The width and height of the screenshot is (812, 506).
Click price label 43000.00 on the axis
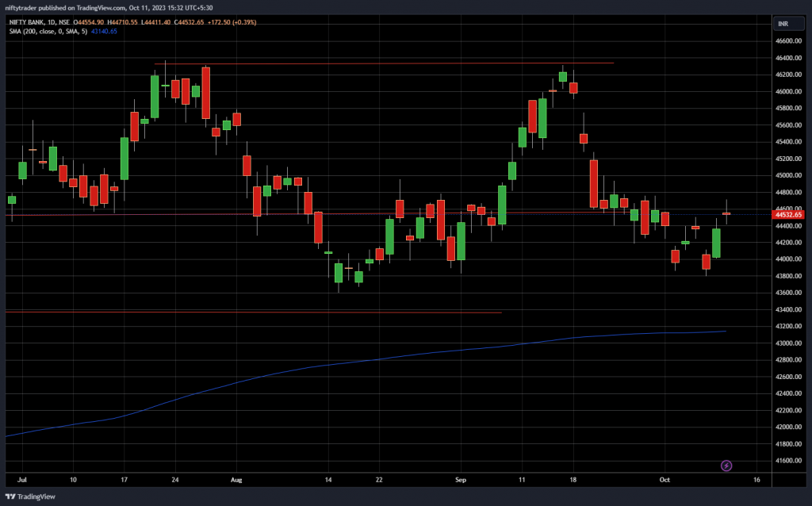click(788, 343)
